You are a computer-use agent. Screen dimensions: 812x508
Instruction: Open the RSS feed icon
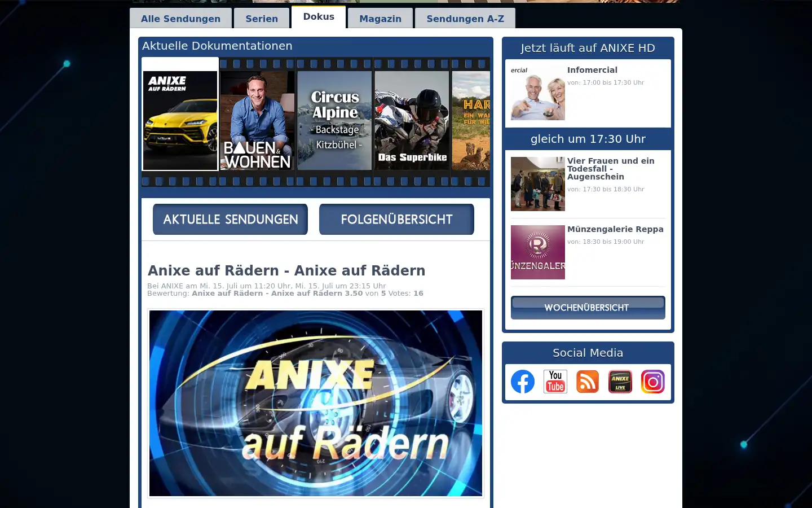point(588,382)
